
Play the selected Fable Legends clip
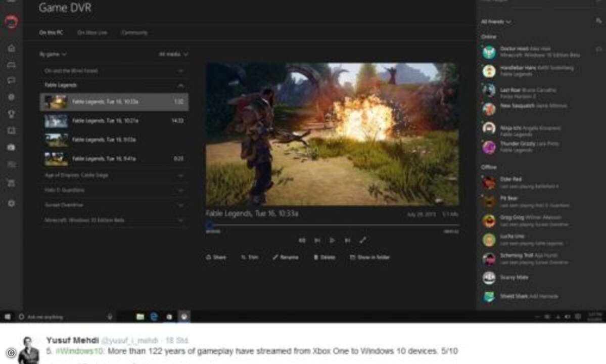tap(332, 241)
